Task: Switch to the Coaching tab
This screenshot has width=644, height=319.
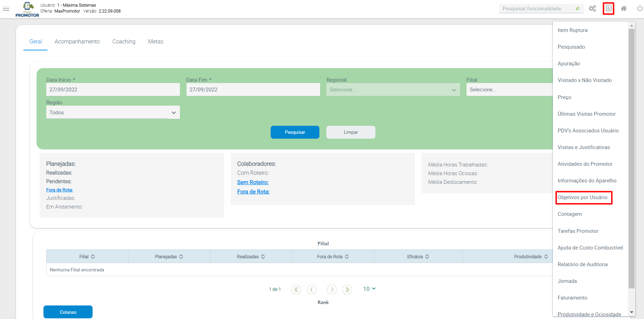Action: [x=124, y=41]
